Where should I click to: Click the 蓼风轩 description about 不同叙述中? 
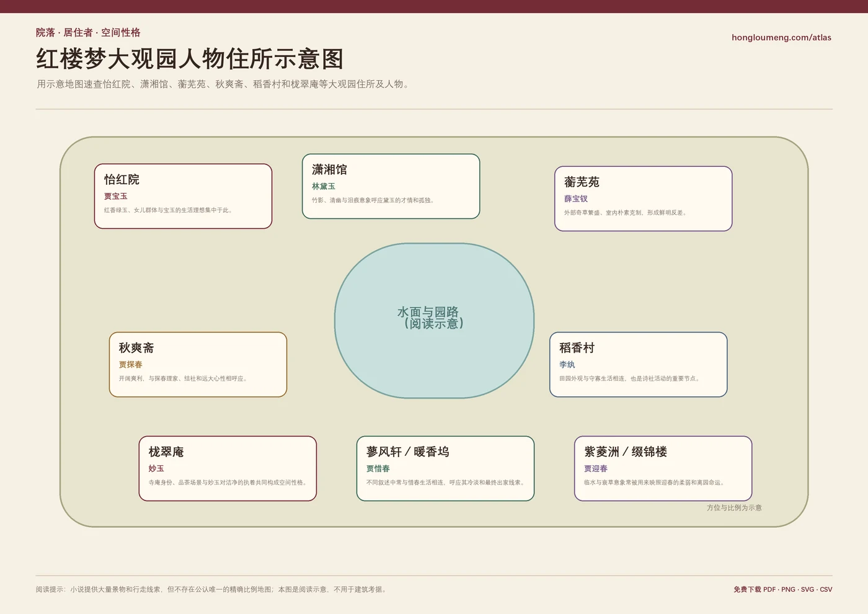(446, 483)
